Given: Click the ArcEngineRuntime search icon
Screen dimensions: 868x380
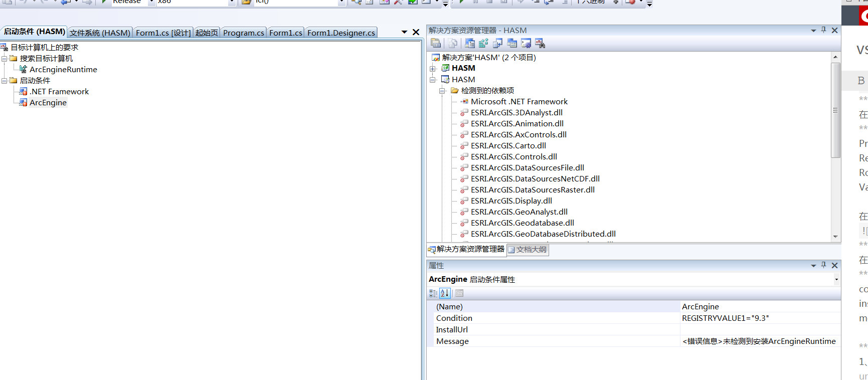Looking at the screenshot, I should pyautogui.click(x=23, y=69).
